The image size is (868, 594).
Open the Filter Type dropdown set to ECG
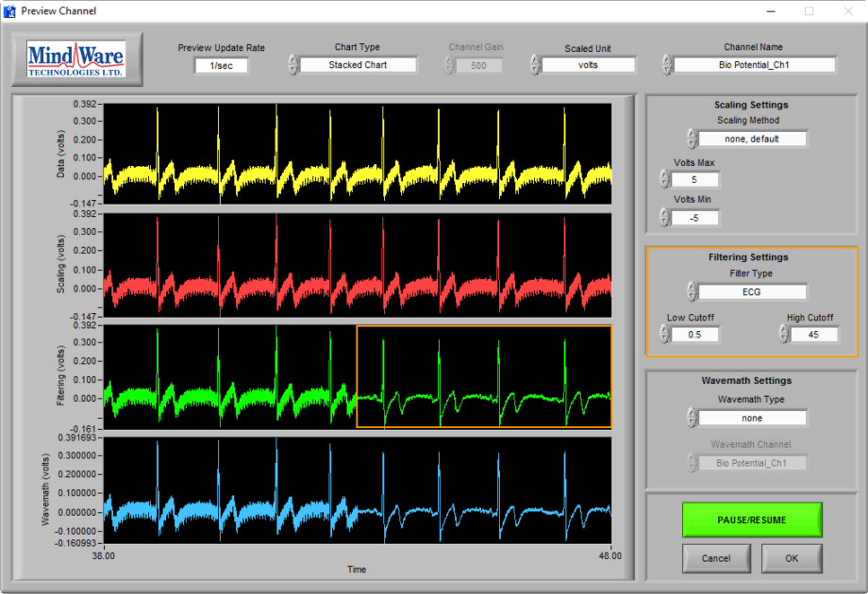coord(752,291)
